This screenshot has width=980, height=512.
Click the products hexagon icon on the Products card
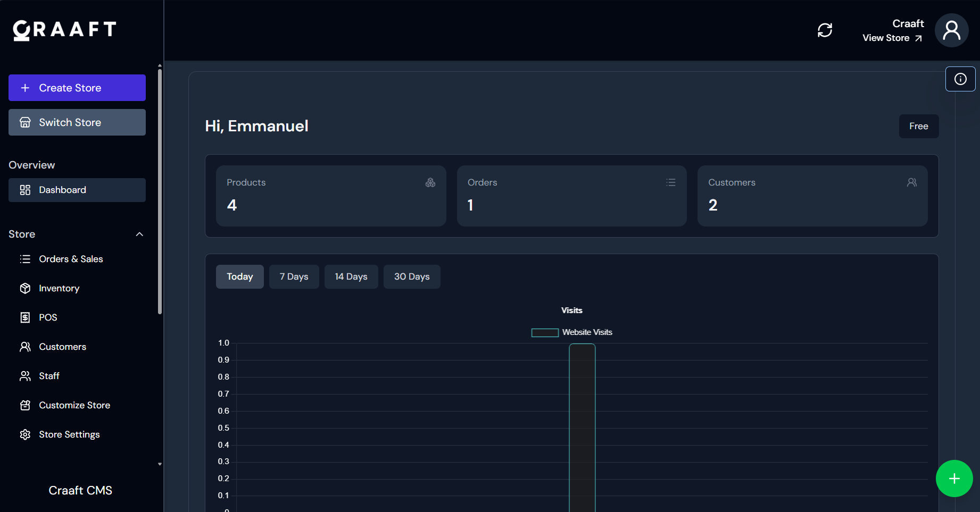pos(430,182)
